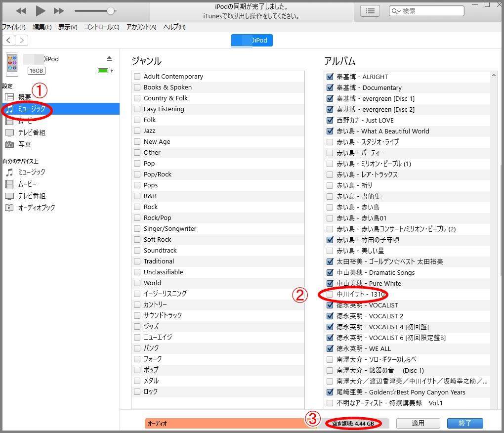Uncheck 秦基博 - Documentary album

(x=330, y=87)
